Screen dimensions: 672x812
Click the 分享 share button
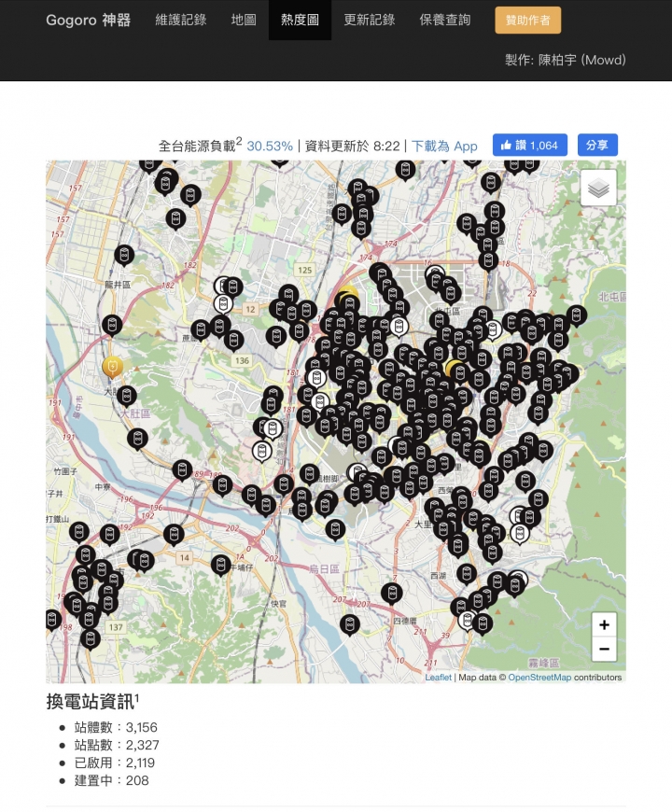597,145
